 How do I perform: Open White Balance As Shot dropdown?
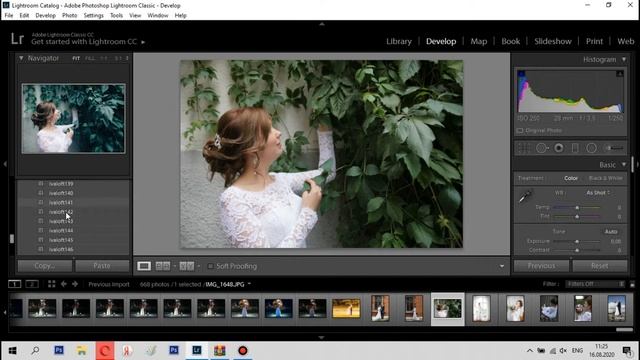[598, 193]
